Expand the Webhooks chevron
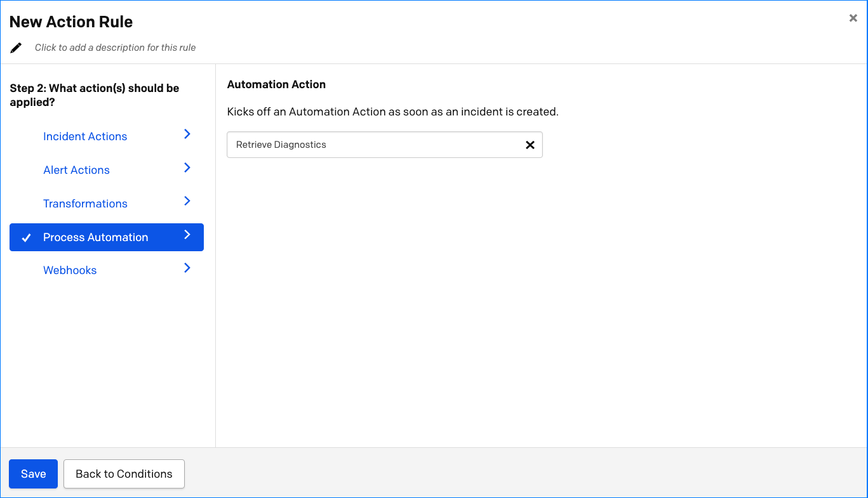The height and width of the screenshot is (498, 868). (187, 268)
